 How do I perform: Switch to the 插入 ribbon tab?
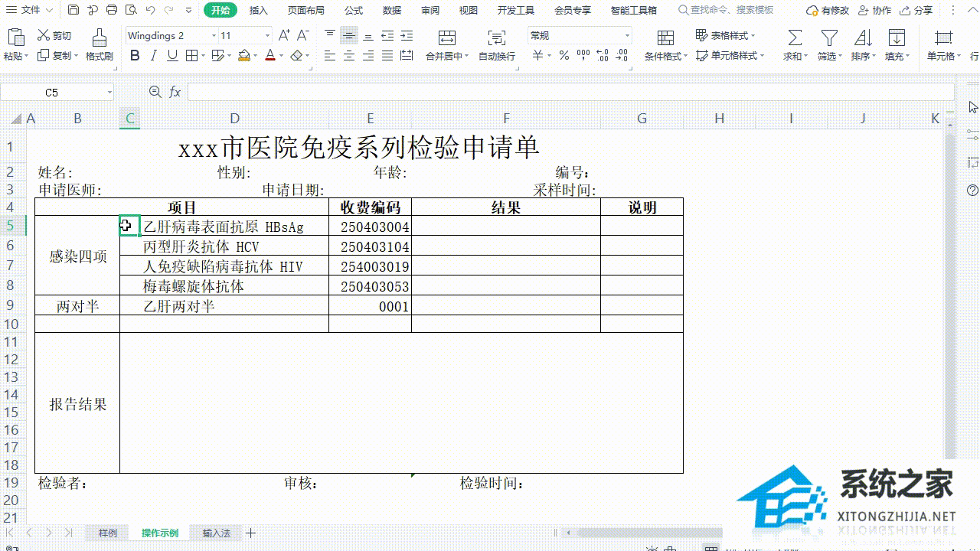click(x=258, y=10)
